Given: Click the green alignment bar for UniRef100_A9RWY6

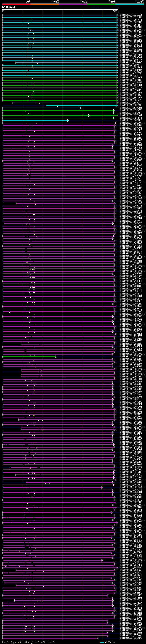Looking at the screenshot, I should pyautogui.click(x=58, y=110).
